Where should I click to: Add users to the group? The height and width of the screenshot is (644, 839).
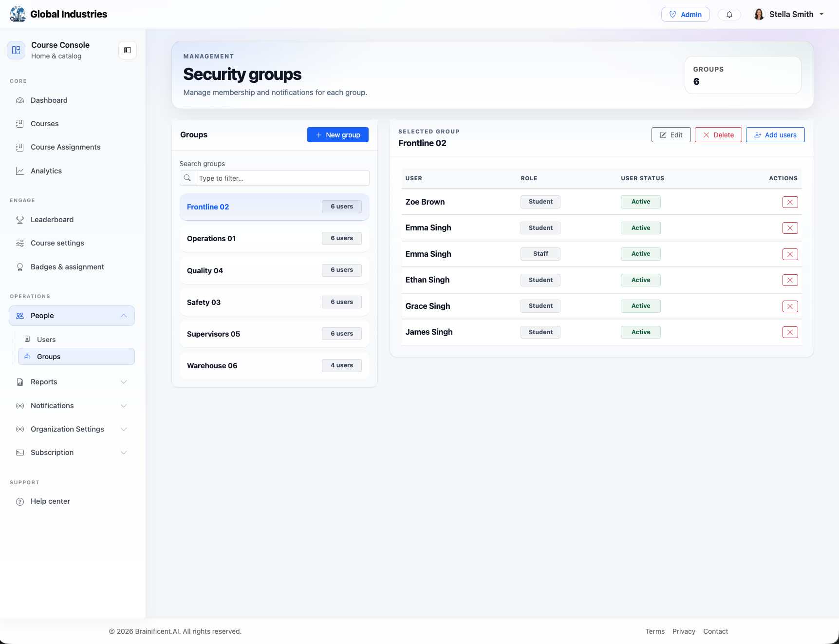pos(775,135)
